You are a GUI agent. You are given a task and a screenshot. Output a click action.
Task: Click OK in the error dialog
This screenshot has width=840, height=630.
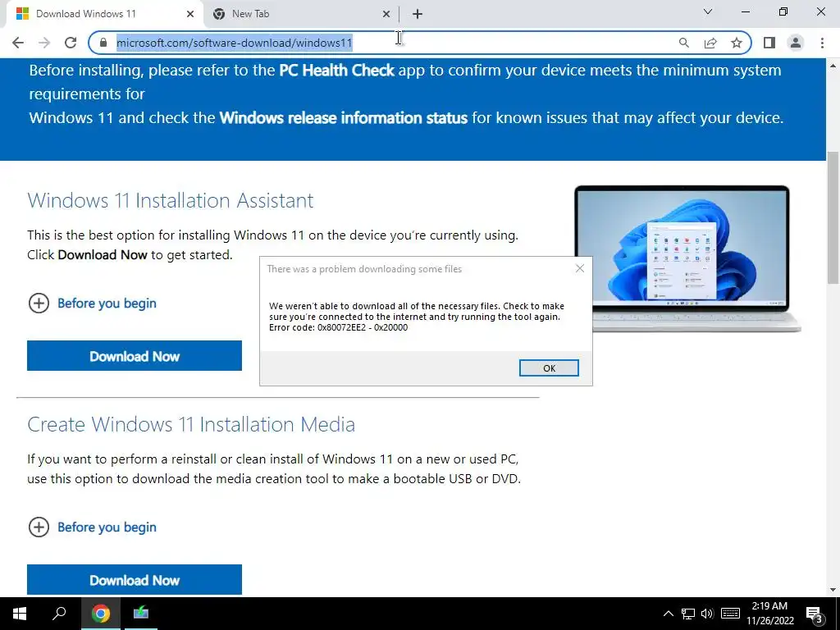tap(549, 368)
